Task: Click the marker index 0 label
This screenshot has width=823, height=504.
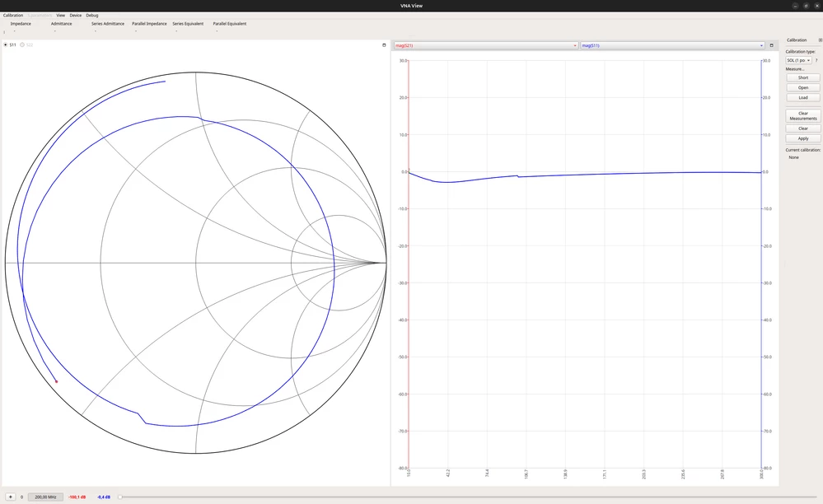Action: point(21,497)
